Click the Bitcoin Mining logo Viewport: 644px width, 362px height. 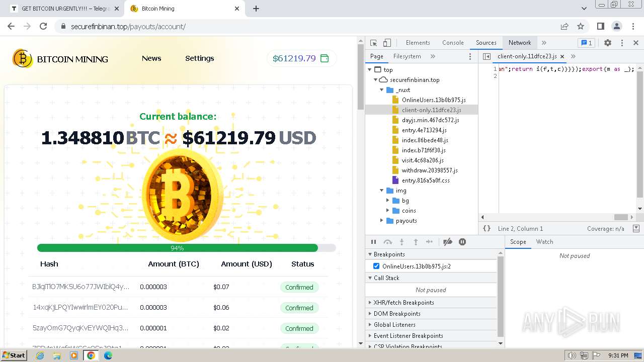(60, 59)
